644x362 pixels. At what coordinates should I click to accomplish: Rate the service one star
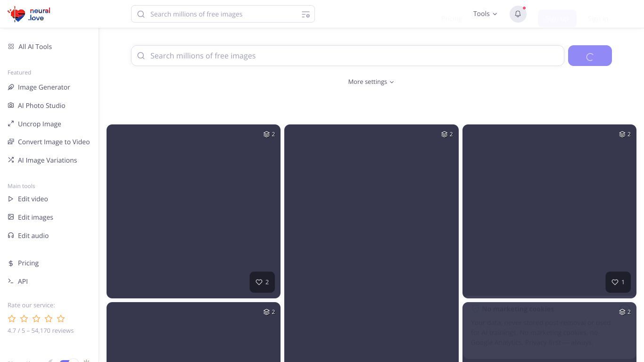[x=12, y=319]
